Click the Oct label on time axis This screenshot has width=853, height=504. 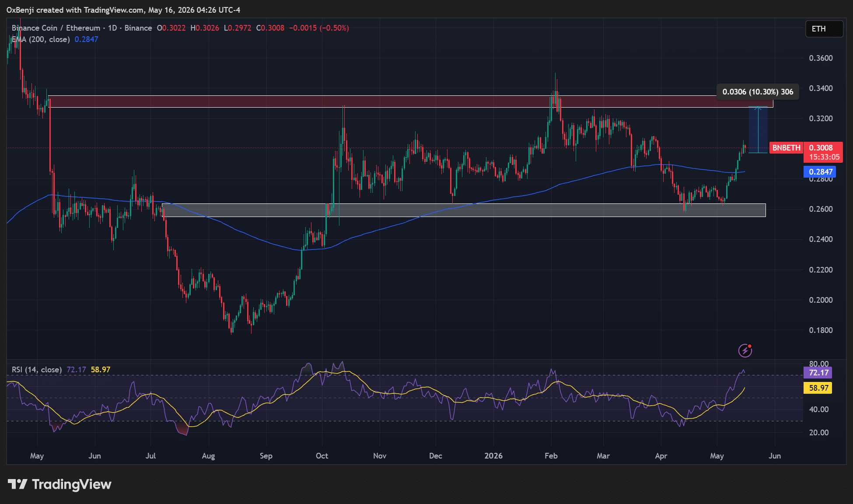(322, 456)
